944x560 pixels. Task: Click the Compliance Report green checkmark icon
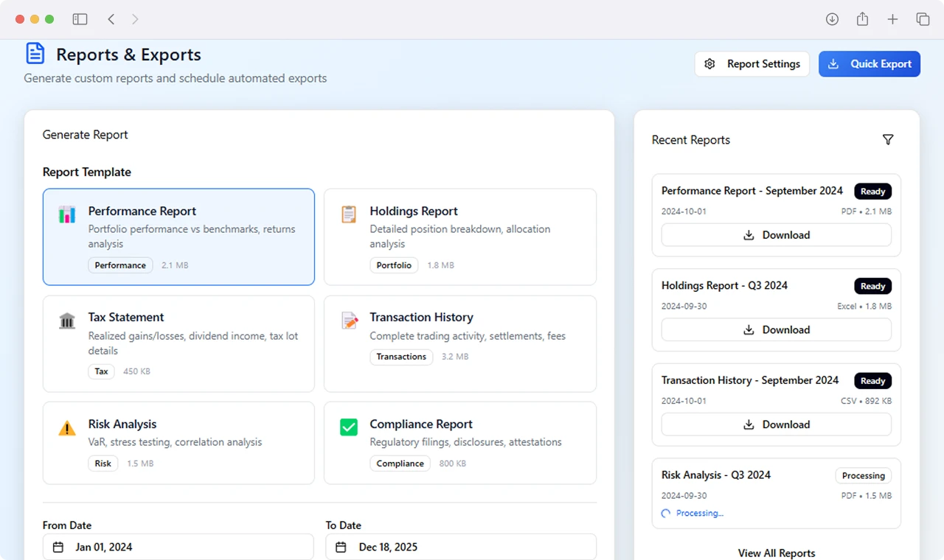(349, 427)
